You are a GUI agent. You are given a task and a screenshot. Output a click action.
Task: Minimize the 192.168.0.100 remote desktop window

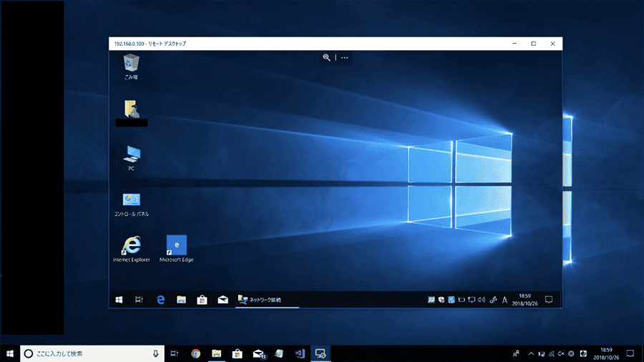514,44
